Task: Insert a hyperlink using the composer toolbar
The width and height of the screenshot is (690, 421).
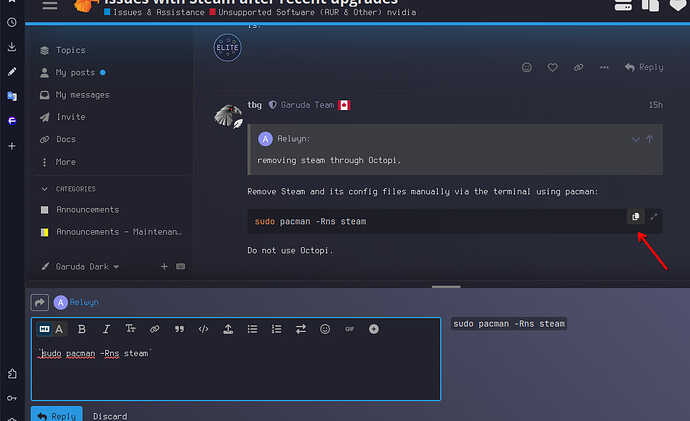Action: pos(155,329)
